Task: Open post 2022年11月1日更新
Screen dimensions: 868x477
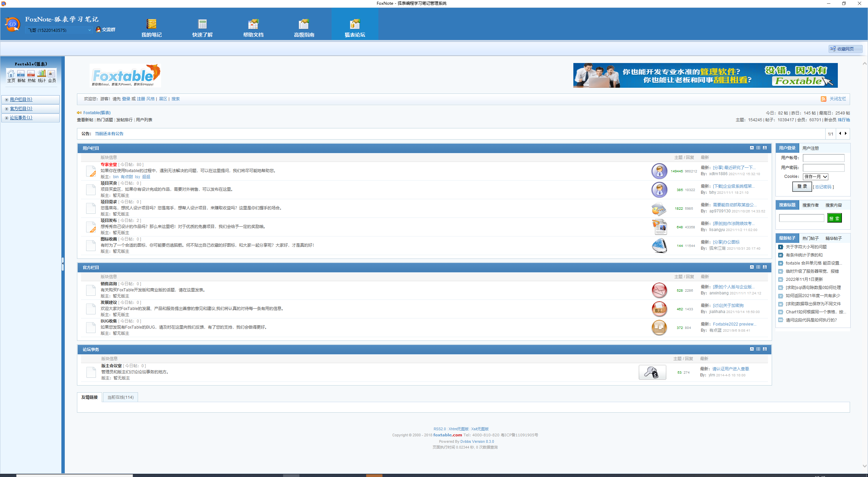Action: click(x=804, y=279)
